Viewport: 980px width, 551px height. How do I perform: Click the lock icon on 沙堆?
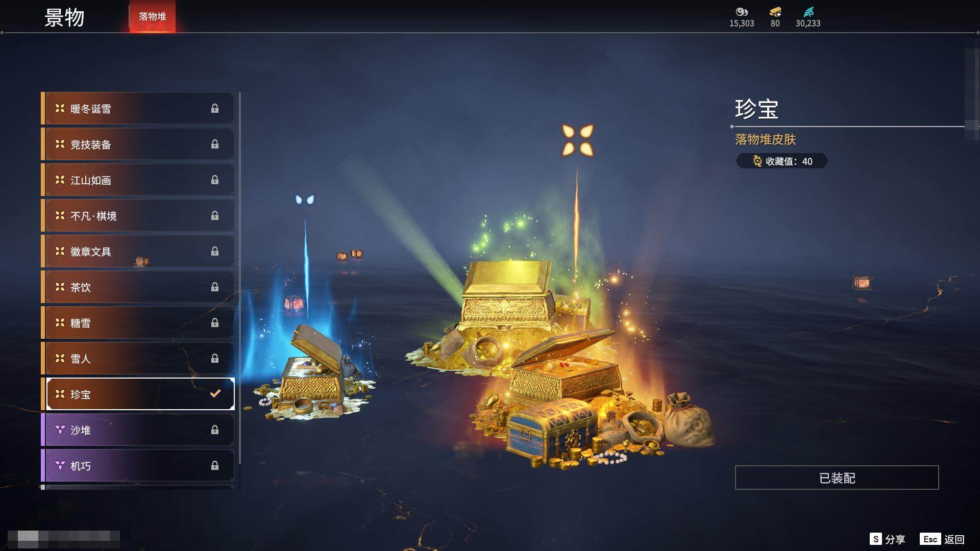215,430
